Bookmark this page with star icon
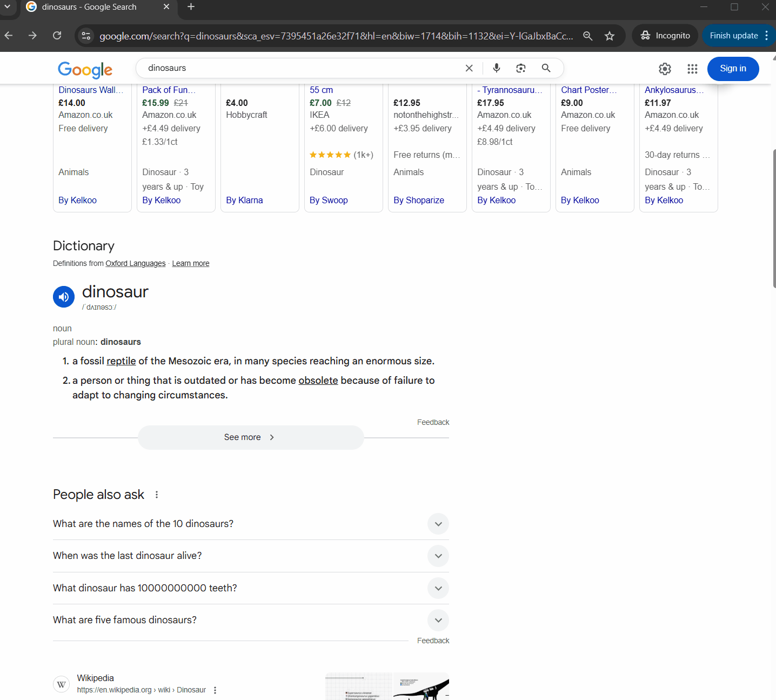This screenshot has height=700, width=776. point(610,36)
